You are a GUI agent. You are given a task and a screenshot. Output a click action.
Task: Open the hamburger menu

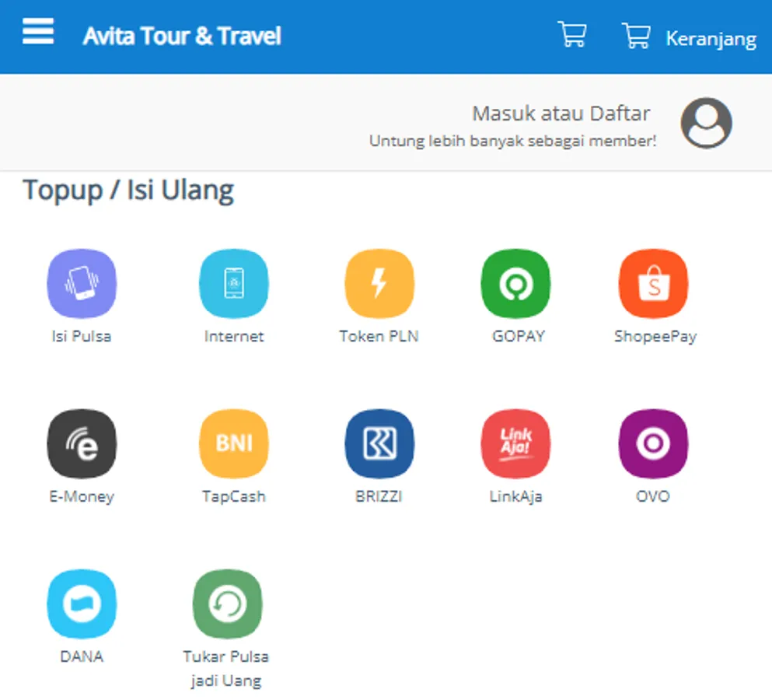click(38, 31)
